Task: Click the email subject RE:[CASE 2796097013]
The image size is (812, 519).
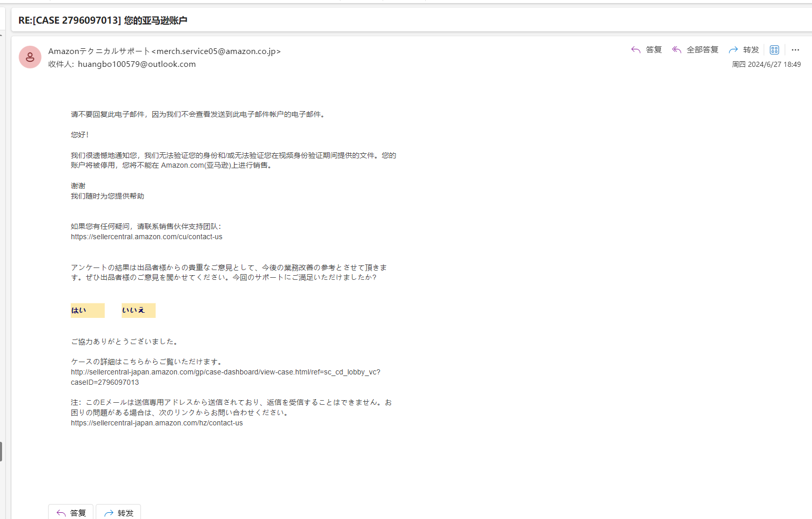Action: click(103, 21)
